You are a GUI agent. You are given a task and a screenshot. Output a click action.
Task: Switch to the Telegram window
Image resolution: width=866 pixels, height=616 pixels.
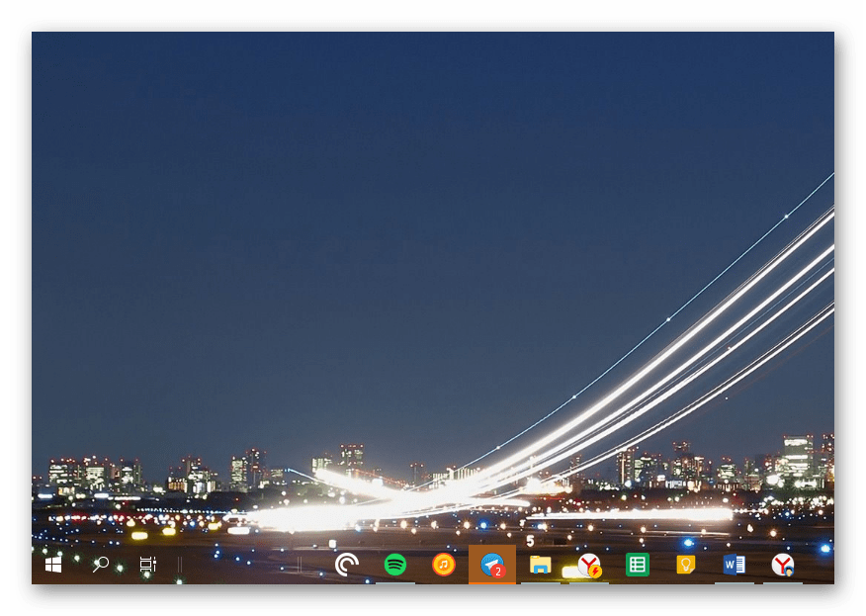click(x=491, y=564)
